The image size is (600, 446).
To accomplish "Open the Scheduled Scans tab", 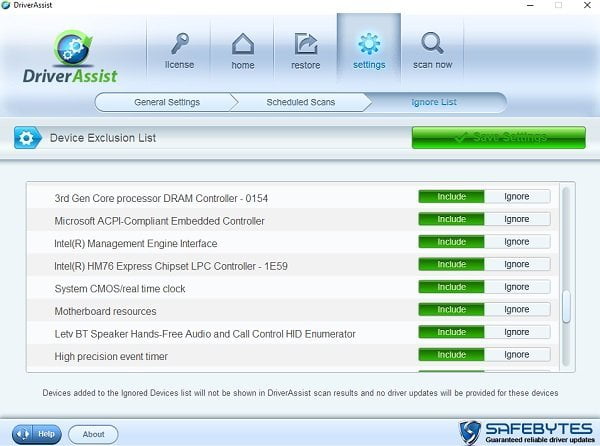I will pyautogui.click(x=301, y=102).
